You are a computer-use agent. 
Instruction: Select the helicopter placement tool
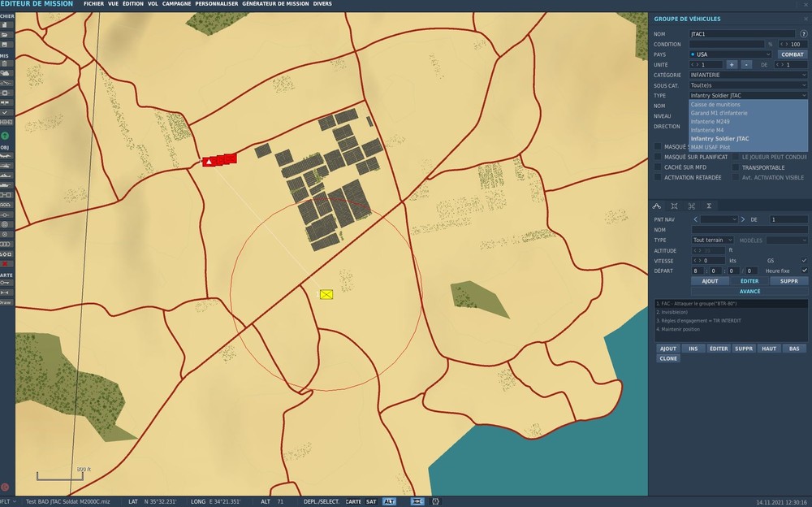[x=6, y=165]
